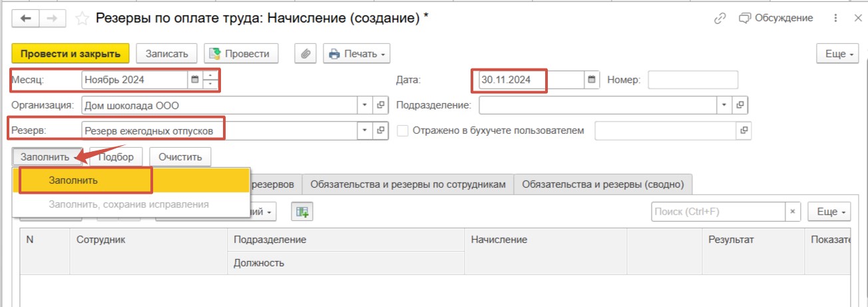Screen dimensions: 868x307
Task: Switch to Обязательства и резервы по сотрудникам tab
Action: click(408, 184)
